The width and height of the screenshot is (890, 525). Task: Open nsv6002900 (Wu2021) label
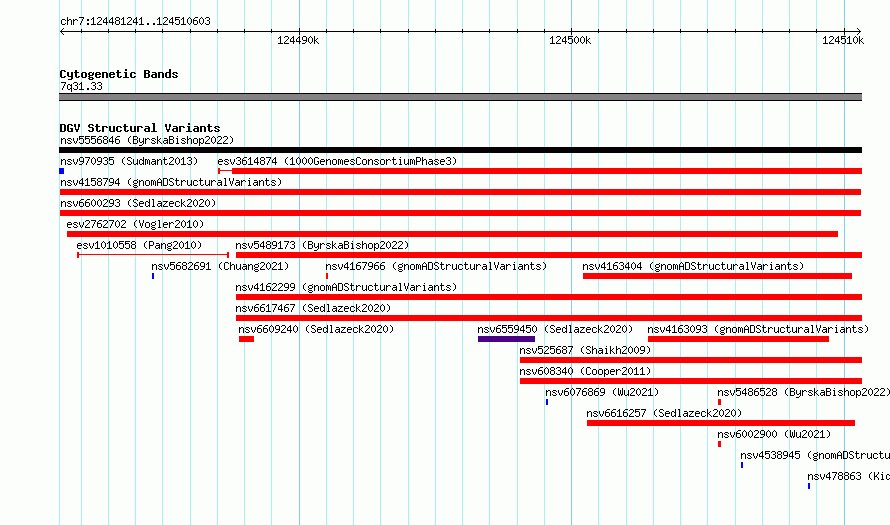tap(774, 434)
